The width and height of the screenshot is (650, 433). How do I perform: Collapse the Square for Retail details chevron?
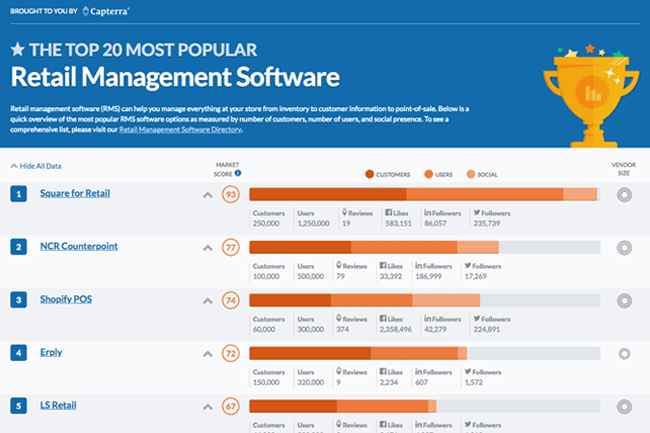tap(208, 195)
